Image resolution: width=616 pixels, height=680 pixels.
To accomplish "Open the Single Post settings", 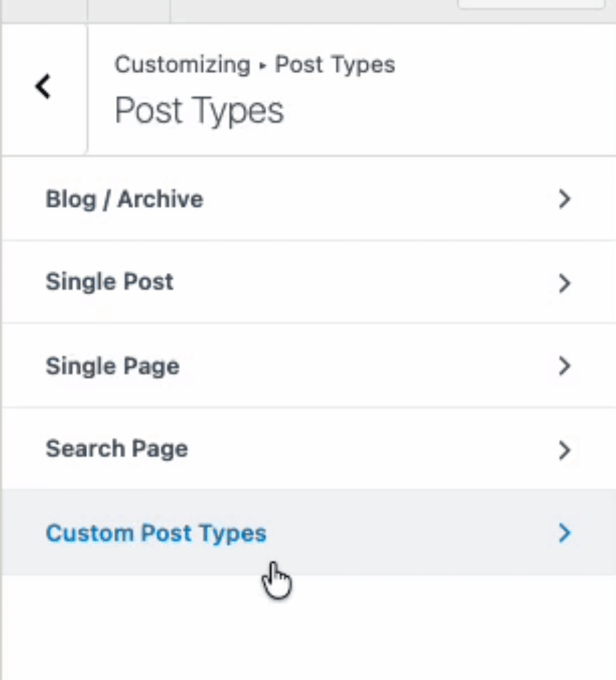I will tap(110, 282).
